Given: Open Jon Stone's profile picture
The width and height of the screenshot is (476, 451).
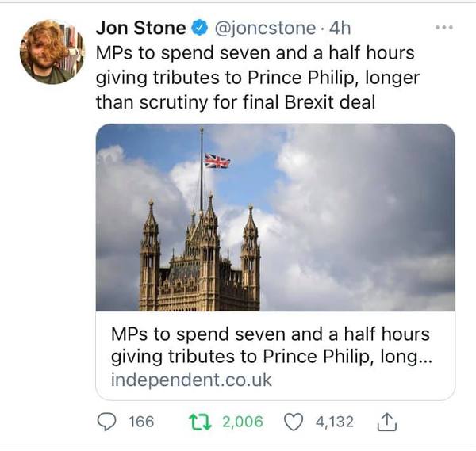Looking at the screenshot, I should [x=52, y=52].
